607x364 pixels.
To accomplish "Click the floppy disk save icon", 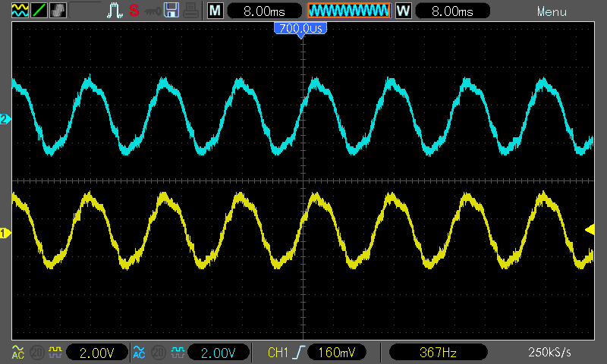I will pos(171,11).
